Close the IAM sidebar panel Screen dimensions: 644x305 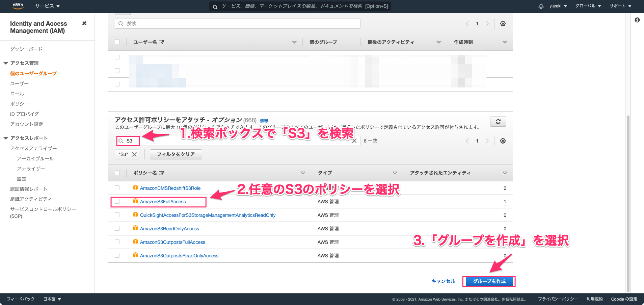84,23
